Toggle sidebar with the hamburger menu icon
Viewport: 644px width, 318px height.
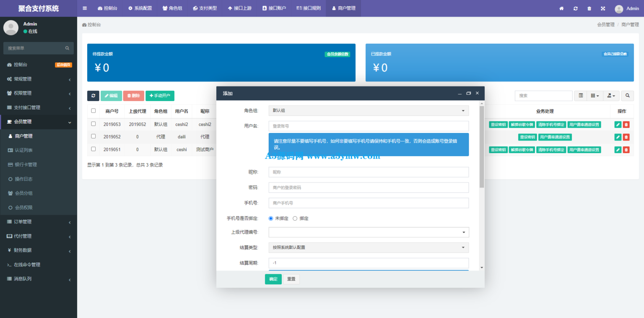tap(85, 8)
